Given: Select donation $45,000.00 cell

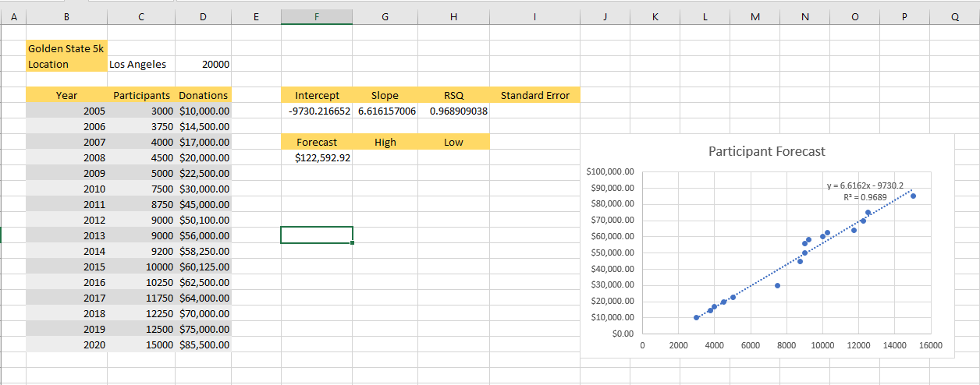Looking at the screenshot, I should [x=203, y=204].
